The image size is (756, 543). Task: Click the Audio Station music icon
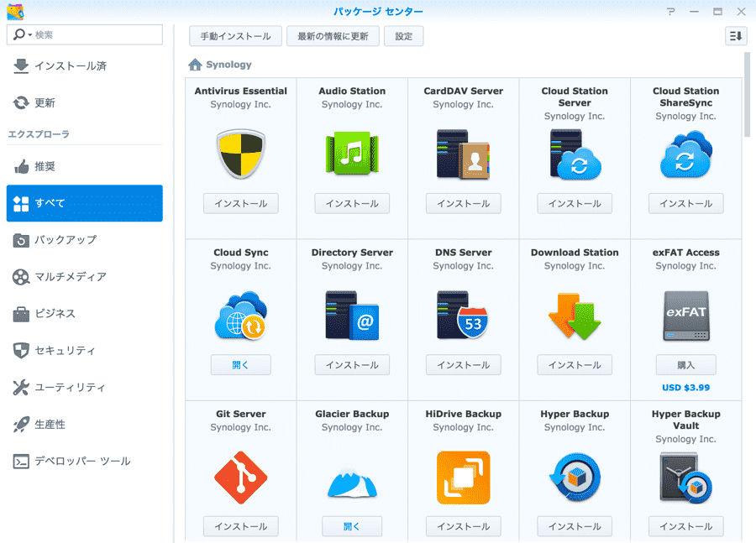(352, 154)
